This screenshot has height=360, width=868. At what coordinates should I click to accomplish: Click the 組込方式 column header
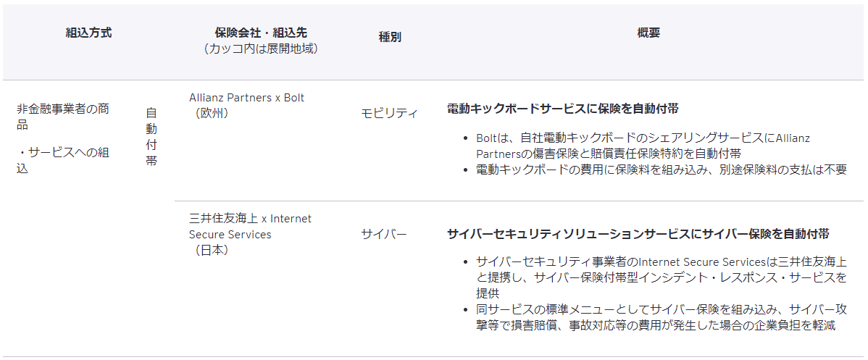88,33
